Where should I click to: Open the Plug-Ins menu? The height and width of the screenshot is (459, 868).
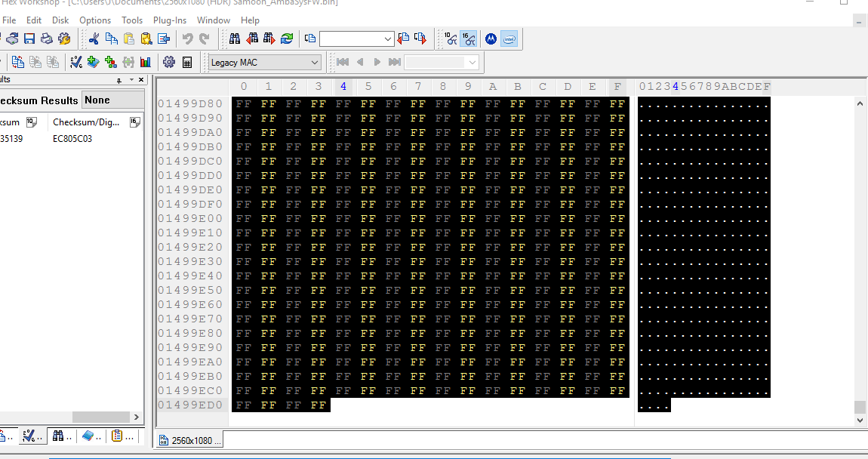168,20
